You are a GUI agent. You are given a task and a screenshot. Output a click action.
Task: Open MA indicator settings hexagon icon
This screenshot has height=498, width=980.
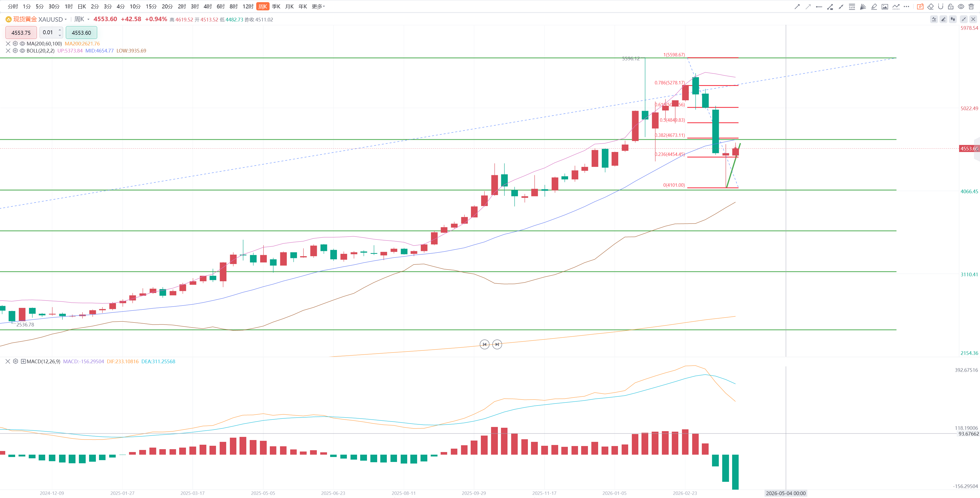pos(15,44)
